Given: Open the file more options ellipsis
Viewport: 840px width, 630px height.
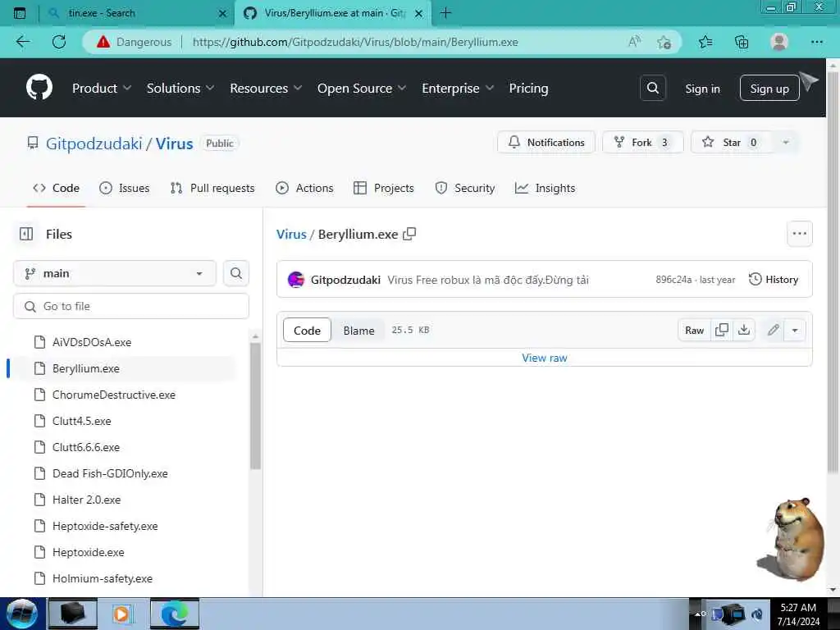Looking at the screenshot, I should [799, 234].
